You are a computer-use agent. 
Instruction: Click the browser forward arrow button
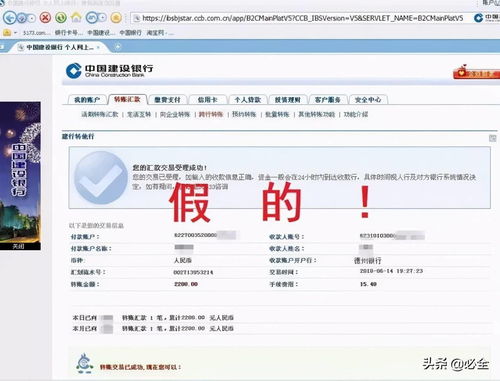pos(22,18)
